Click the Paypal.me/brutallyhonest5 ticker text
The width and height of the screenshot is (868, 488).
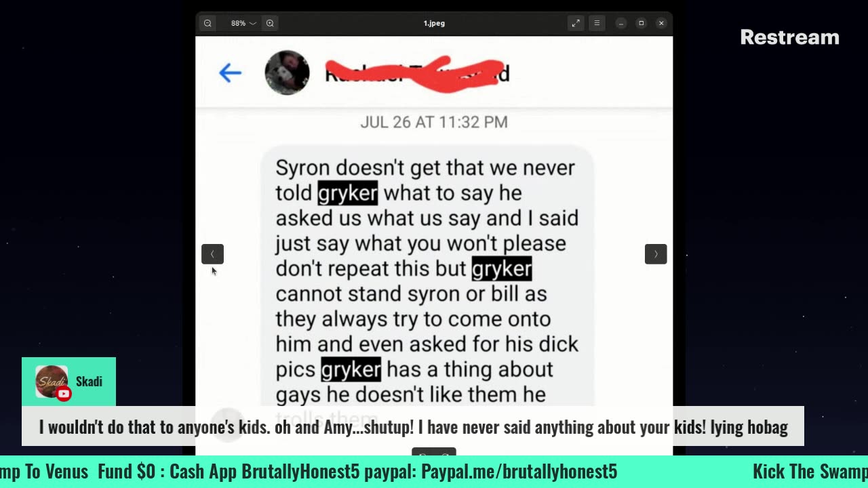pos(519,472)
